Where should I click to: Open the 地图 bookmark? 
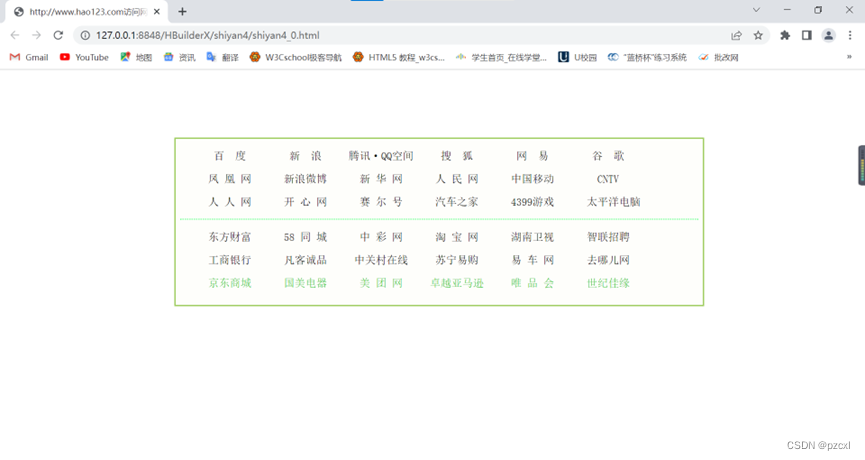click(x=136, y=57)
